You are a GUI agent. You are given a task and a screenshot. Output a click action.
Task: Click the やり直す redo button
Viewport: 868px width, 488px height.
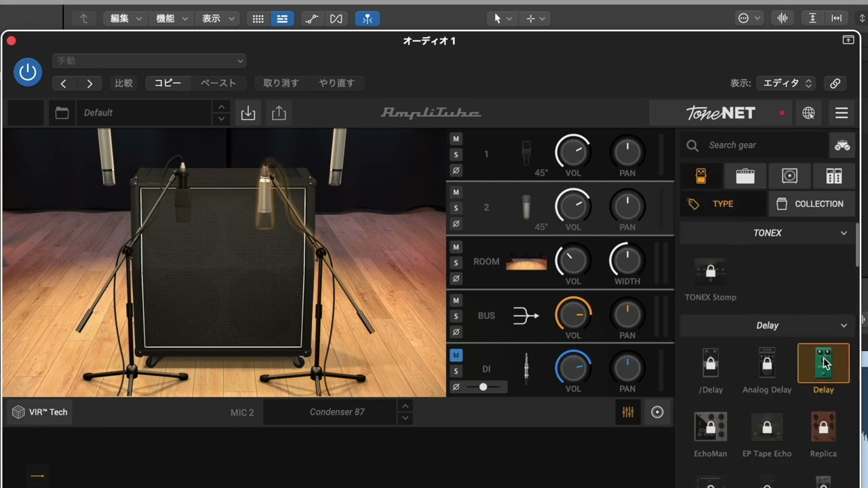[336, 83]
